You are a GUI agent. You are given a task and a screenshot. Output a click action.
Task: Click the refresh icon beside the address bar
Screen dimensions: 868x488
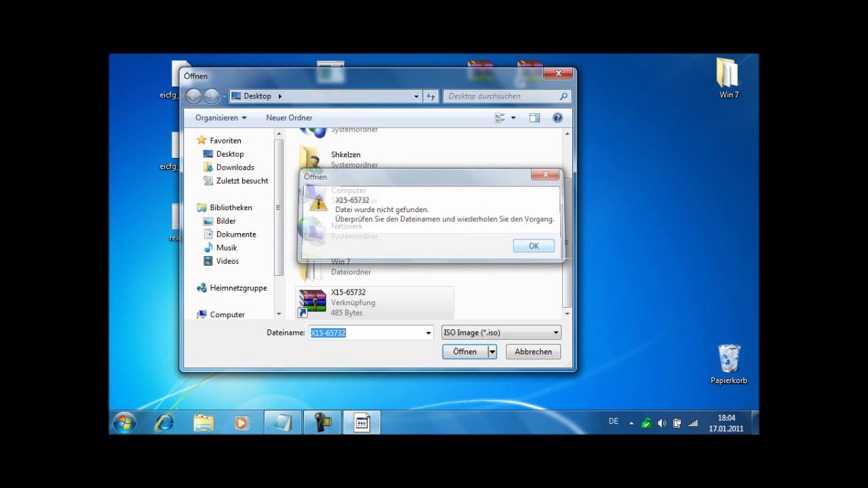pos(431,97)
